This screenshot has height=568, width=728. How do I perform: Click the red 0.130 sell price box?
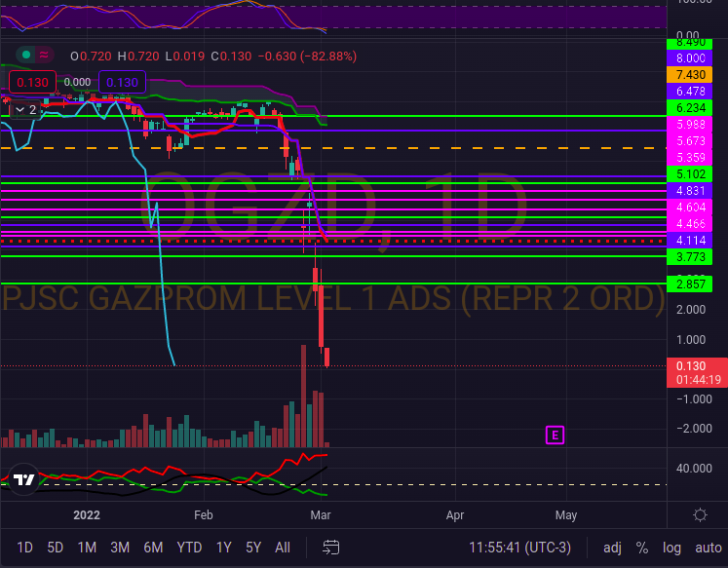tap(32, 83)
